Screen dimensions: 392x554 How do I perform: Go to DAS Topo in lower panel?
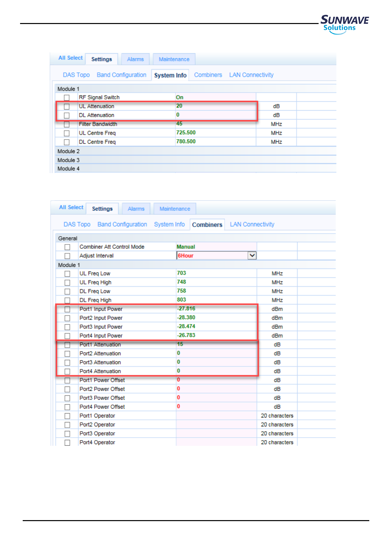[x=77, y=224]
